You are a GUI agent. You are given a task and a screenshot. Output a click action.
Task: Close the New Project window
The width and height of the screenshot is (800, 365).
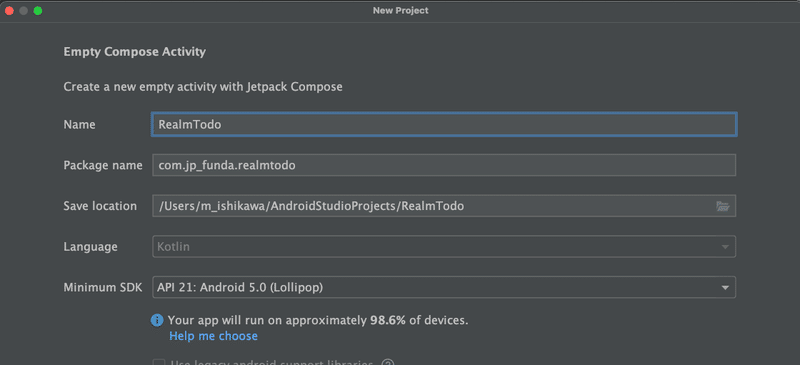(9, 11)
